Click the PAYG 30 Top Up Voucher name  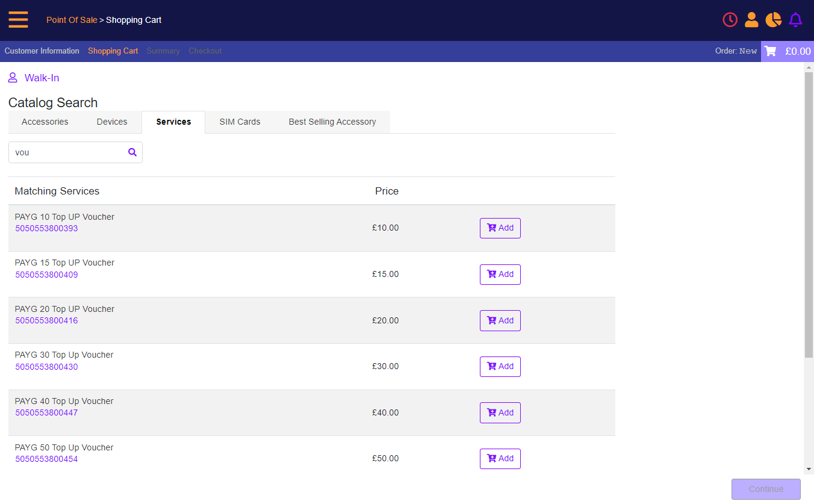coord(64,355)
